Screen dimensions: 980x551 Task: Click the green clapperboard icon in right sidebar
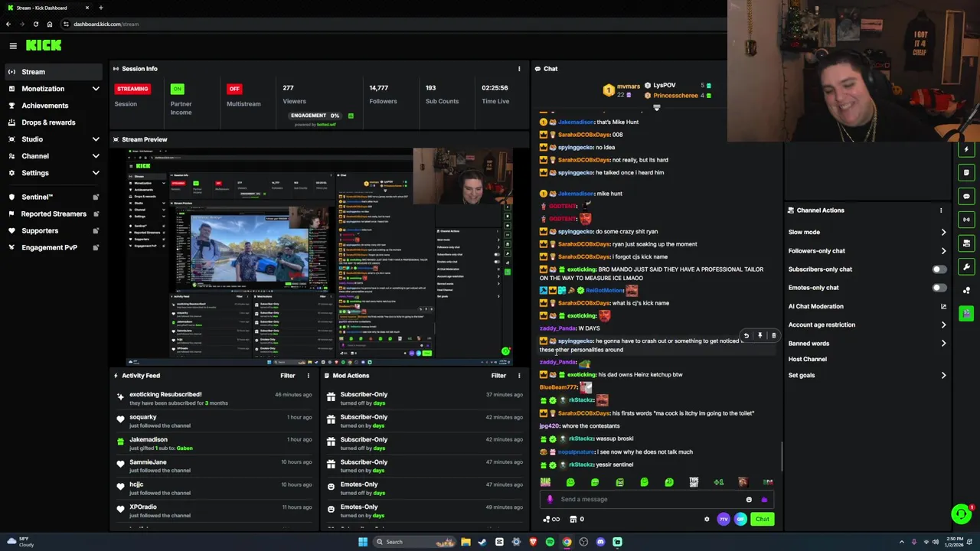pyautogui.click(x=966, y=314)
